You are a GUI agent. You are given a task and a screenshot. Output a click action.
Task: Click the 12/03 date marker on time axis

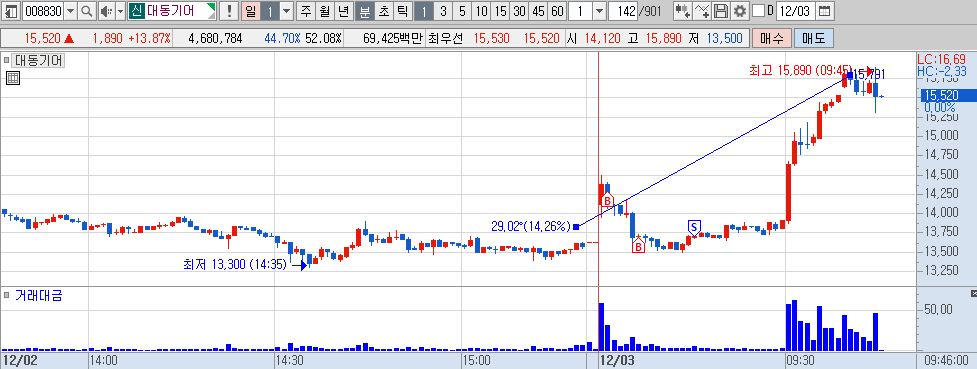click(617, 360)
